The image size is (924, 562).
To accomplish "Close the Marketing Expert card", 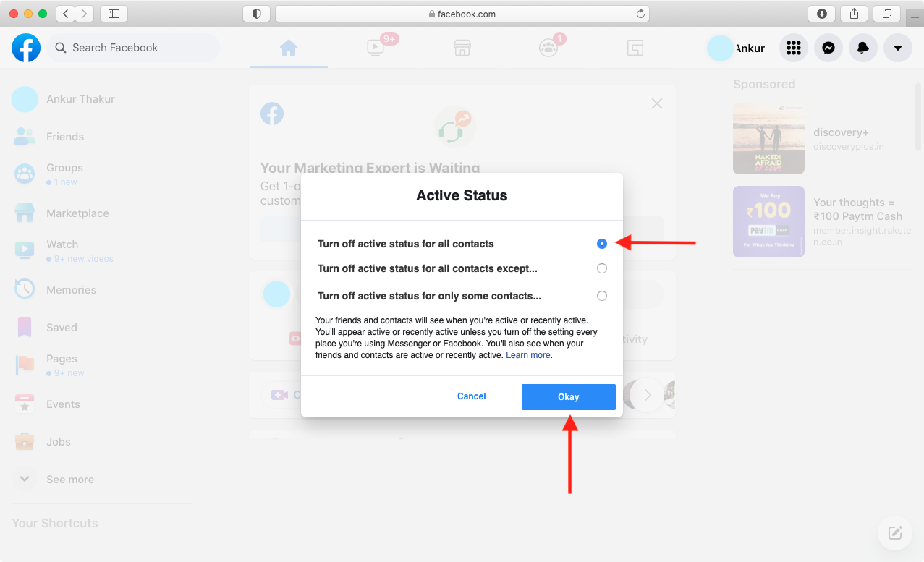I will (657, 103).
